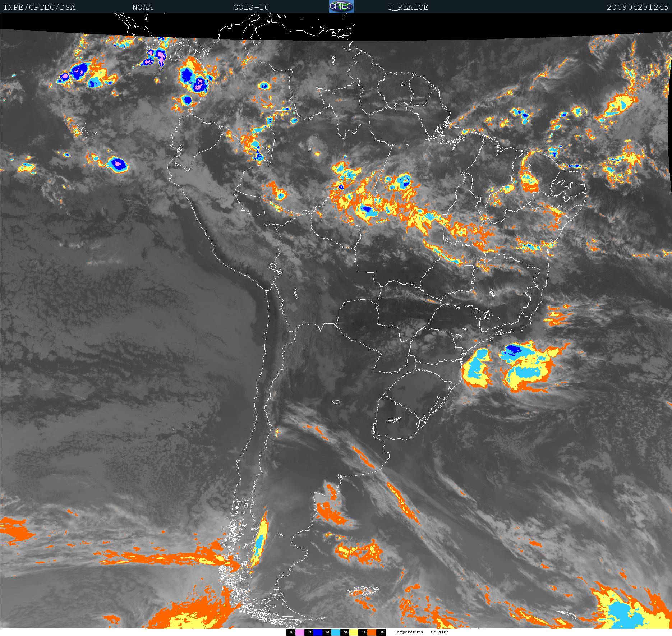The height and width of the screenshot is (636, 672).
Task: Click the light blue legend swatch after -60
Action: 336,632
